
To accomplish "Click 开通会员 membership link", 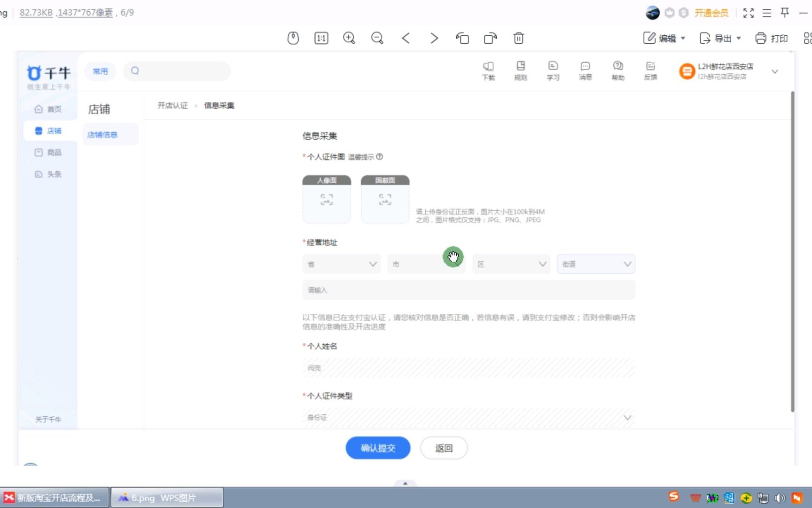I will (x=711, y=13).
